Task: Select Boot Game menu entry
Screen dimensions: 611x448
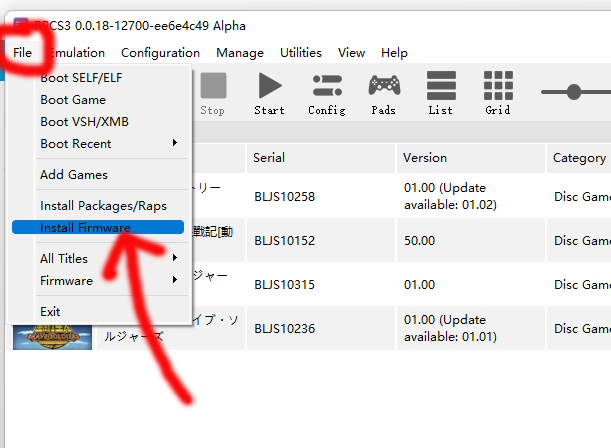Action: (x=98, y=100)
